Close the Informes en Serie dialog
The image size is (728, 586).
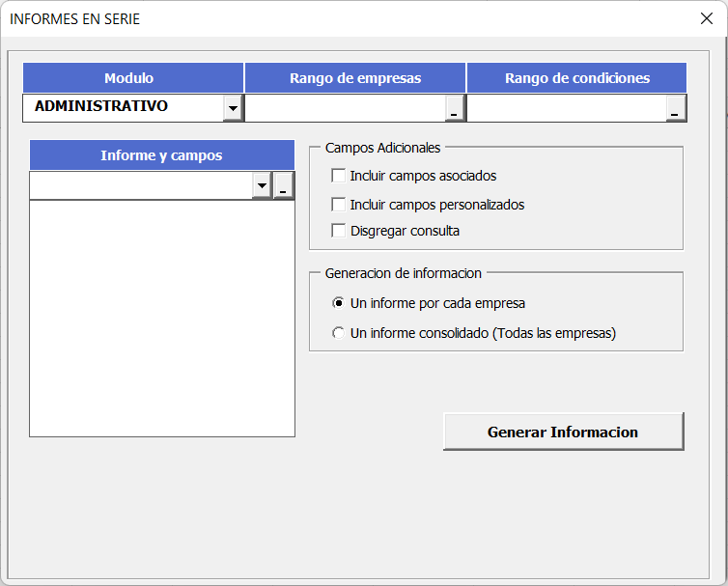coord(706,19)
